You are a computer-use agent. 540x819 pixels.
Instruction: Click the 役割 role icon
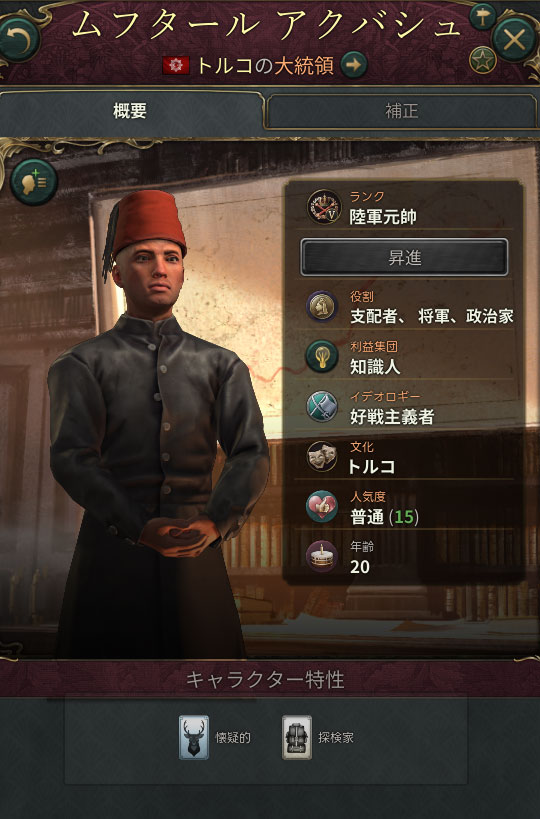point(322,307)
